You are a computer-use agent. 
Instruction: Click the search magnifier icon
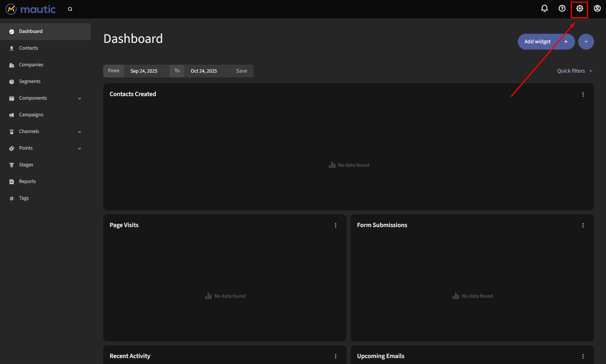(x=70, y=9)
